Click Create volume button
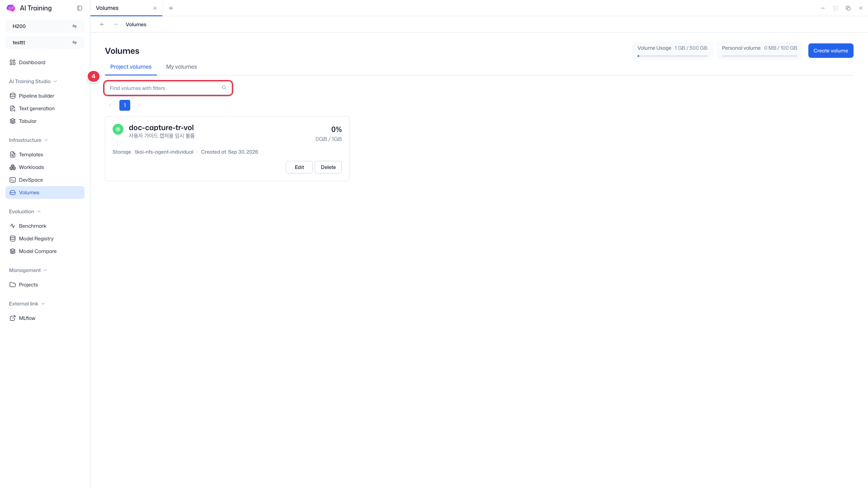The image size is (868, 488). point(830,51)
